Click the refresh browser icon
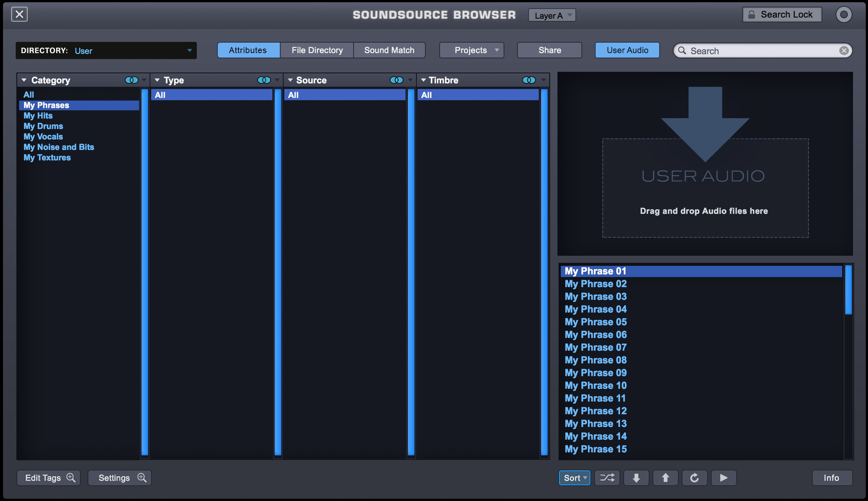868x501 pixels. (x=694, y=478)
